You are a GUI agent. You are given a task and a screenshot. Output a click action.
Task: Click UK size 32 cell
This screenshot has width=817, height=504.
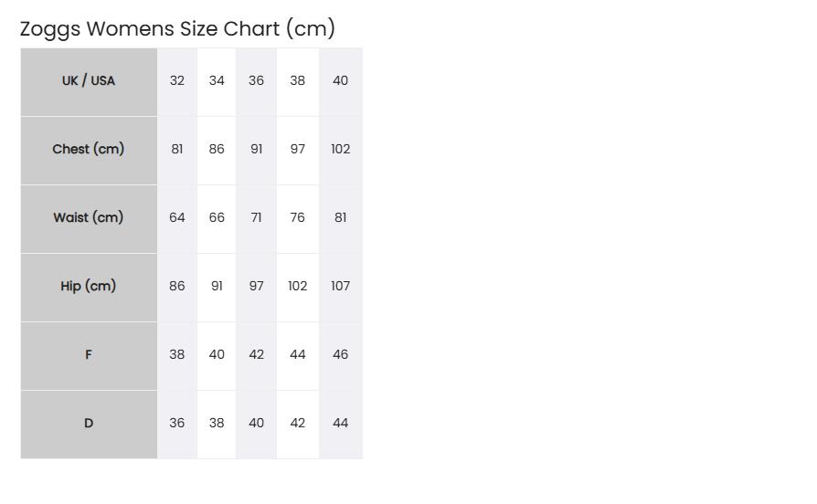[177, 82]
